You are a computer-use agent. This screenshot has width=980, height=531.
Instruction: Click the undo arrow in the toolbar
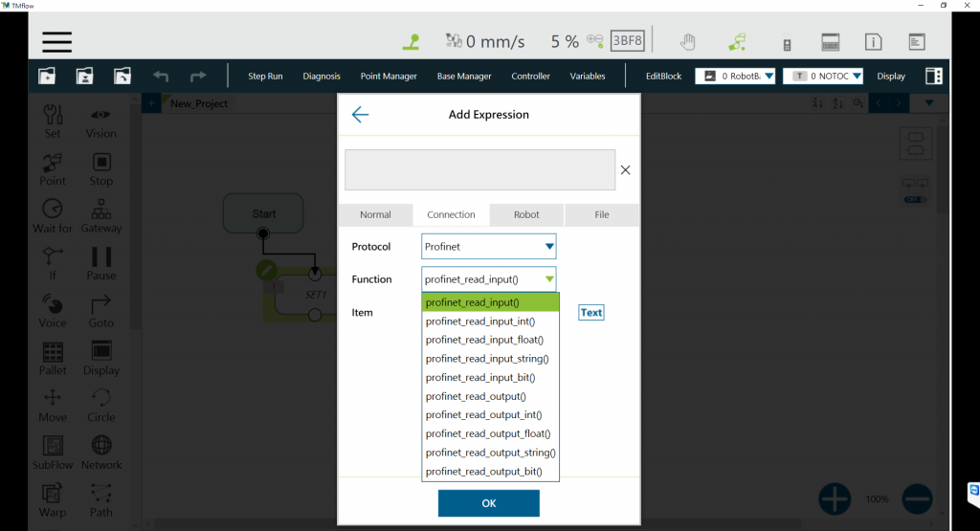tap(161, 77)
